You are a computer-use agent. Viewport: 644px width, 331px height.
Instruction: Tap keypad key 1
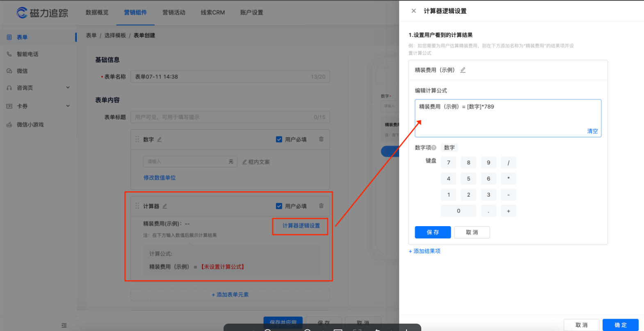coord(449,195)
